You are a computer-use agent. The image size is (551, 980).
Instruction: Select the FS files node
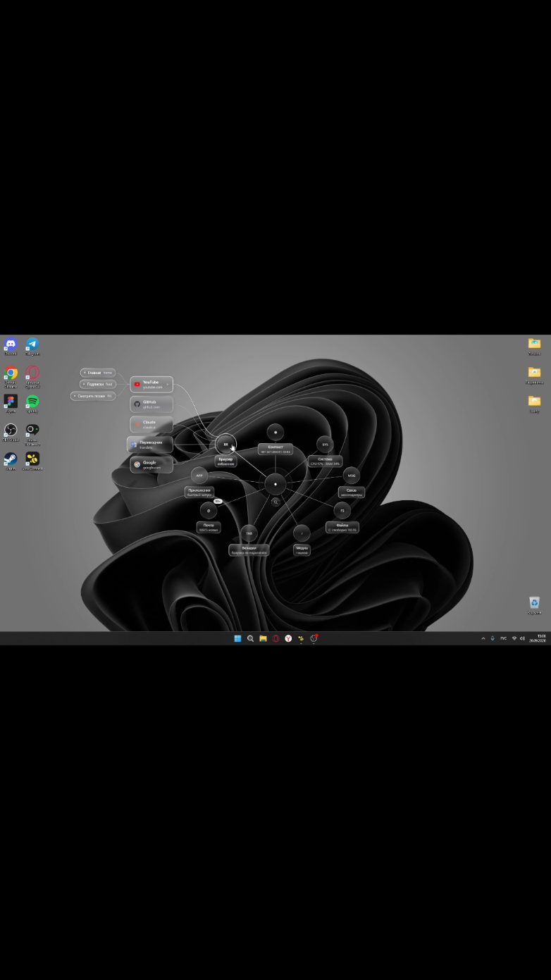pos(342,511)
